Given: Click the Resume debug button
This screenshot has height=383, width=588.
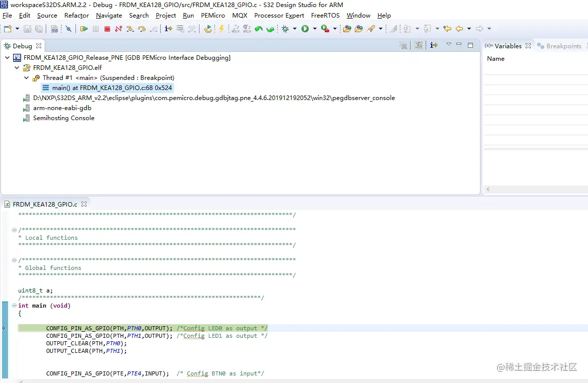Looking at the screenshot, I should [x=84, y=29].
